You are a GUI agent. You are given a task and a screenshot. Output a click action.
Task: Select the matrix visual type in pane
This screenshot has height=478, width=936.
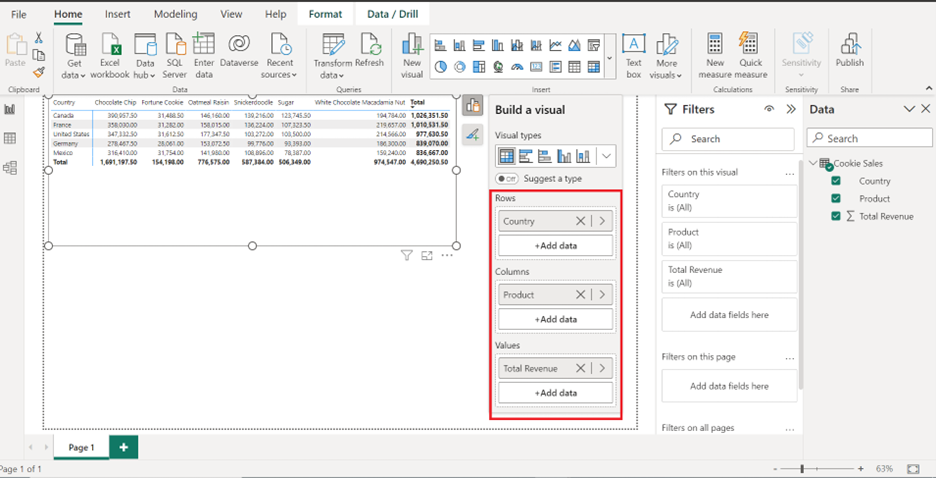[506, 157]
